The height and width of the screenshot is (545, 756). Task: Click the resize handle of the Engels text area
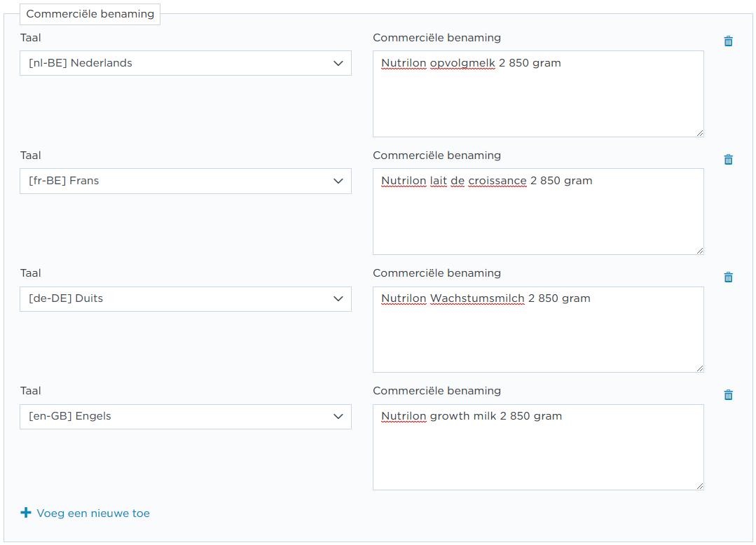(699, 485)
